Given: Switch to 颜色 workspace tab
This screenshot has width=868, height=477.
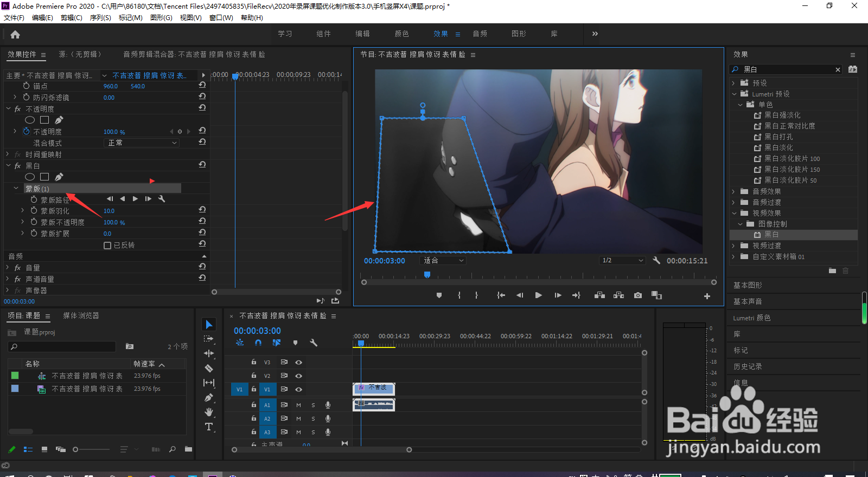Looking at the screenshot, I should (402, 34).
